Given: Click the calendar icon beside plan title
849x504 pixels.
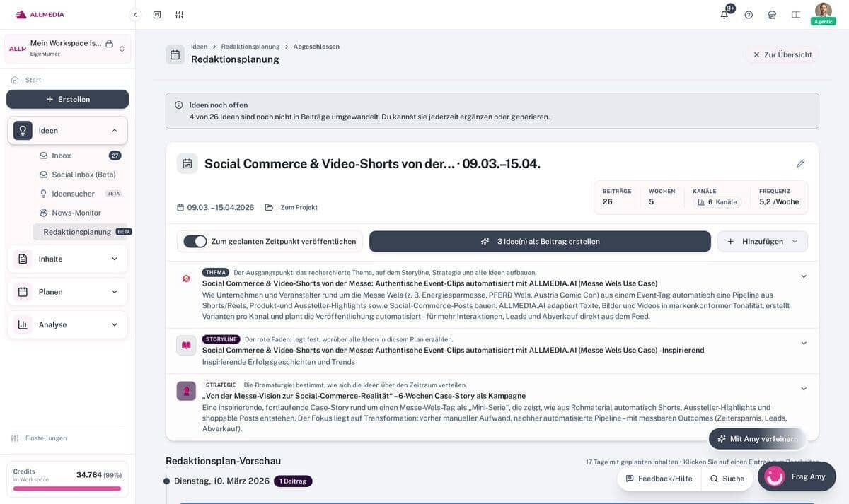Looking at the screenshot, I should (x=187, y=163).
